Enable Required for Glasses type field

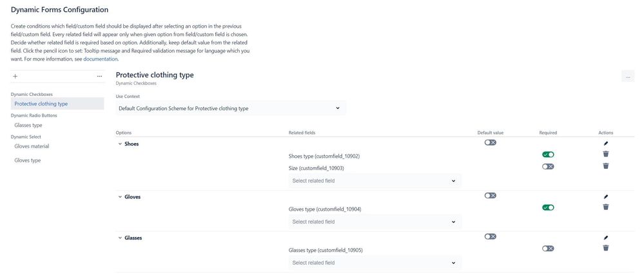[548, 248]
